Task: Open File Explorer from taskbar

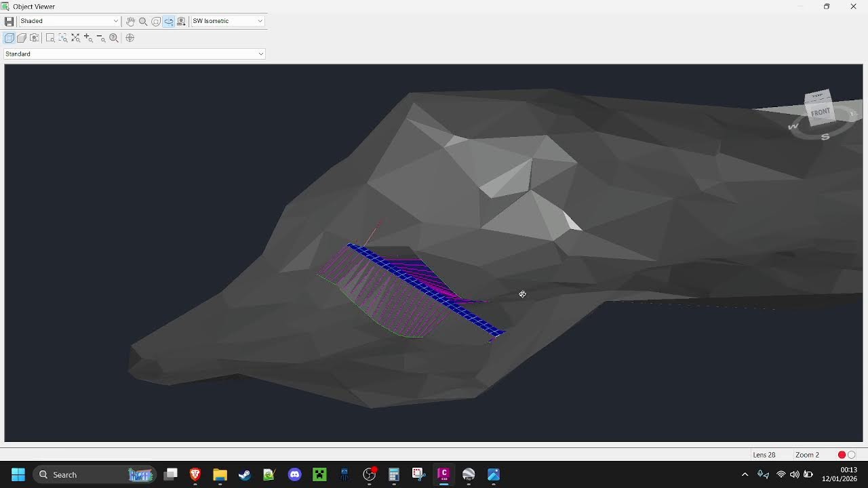Action: pos(220,474)
